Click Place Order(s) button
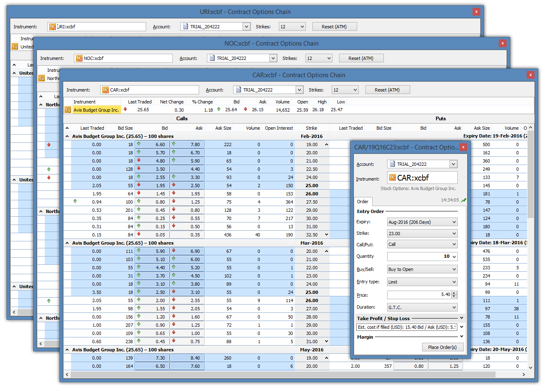The width and height of the screenshot is (546, 392). tap(442, 347)
